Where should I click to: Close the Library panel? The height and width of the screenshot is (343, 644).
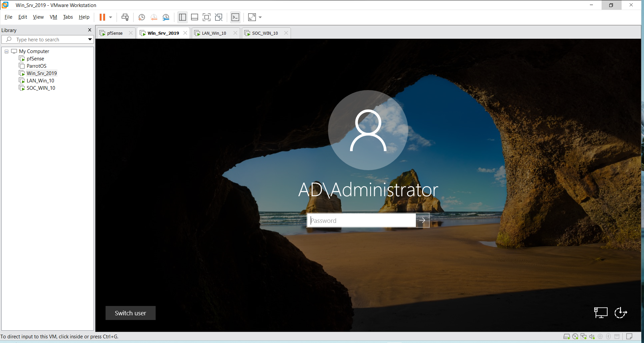point(90,30)
